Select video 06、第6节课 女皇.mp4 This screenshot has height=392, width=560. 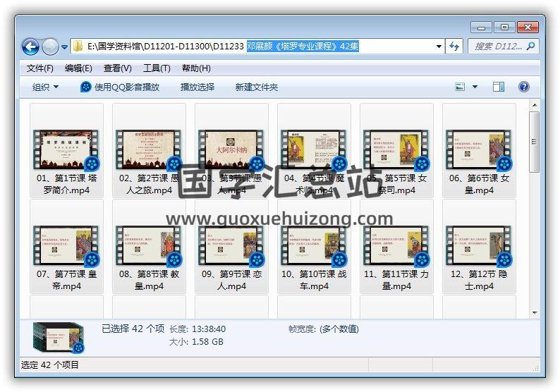point(480,151)
